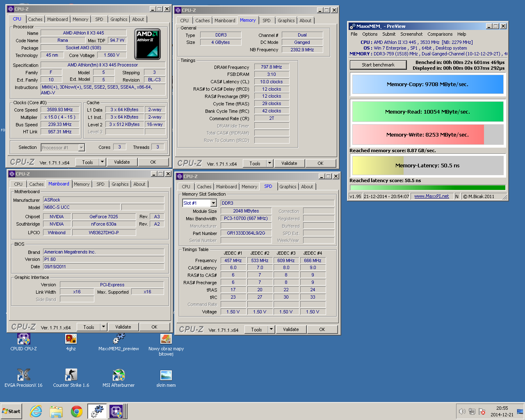Open Nowy obraz mapy bitowej file
The height and width of the screenshot is (420, 525).
[166, 344]
